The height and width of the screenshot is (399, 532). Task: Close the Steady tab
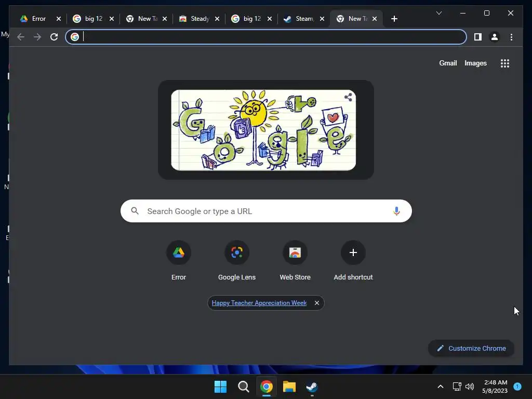[x=217, y=19]
